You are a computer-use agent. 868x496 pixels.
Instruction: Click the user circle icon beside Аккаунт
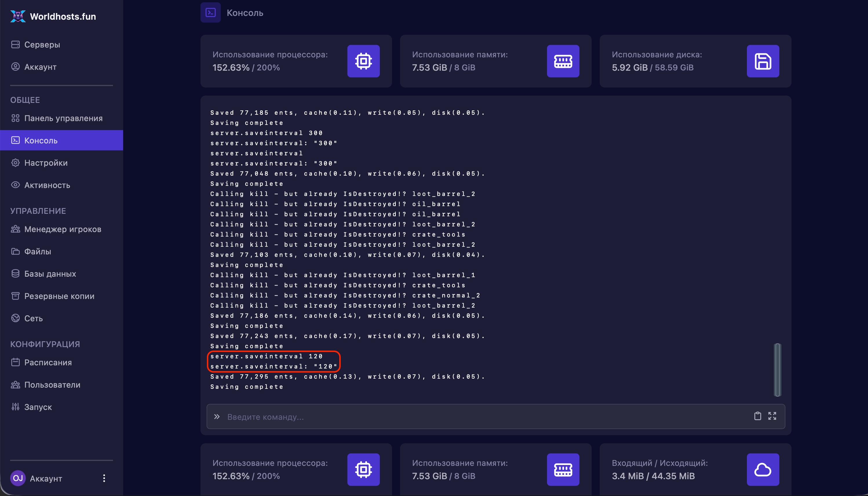point(15,66)
